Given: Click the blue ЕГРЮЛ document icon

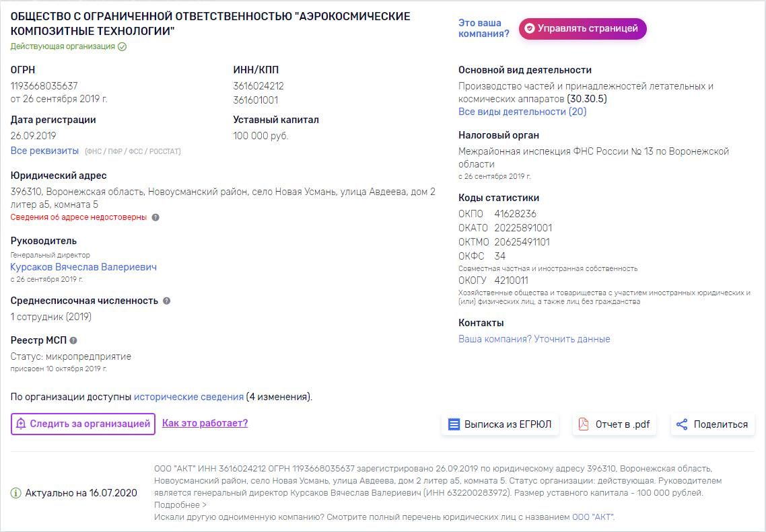Looking at the screenshot, I should (x=454, y=424).
